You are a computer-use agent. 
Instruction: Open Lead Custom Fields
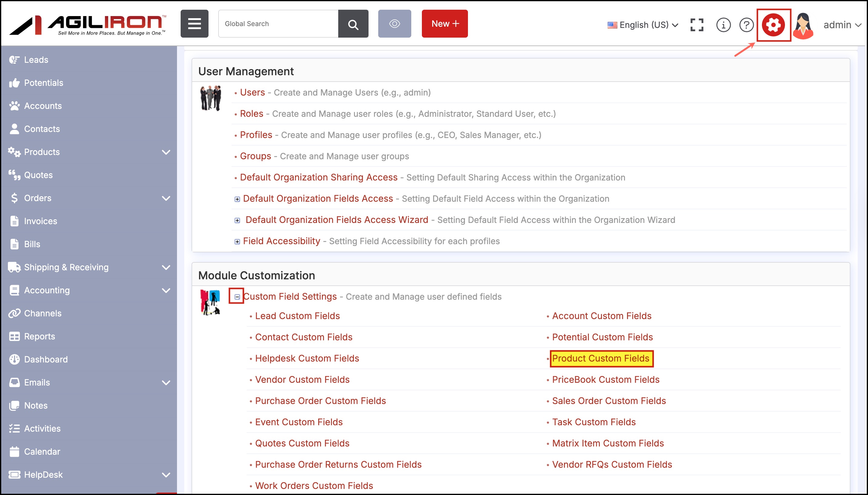[298, 316]
